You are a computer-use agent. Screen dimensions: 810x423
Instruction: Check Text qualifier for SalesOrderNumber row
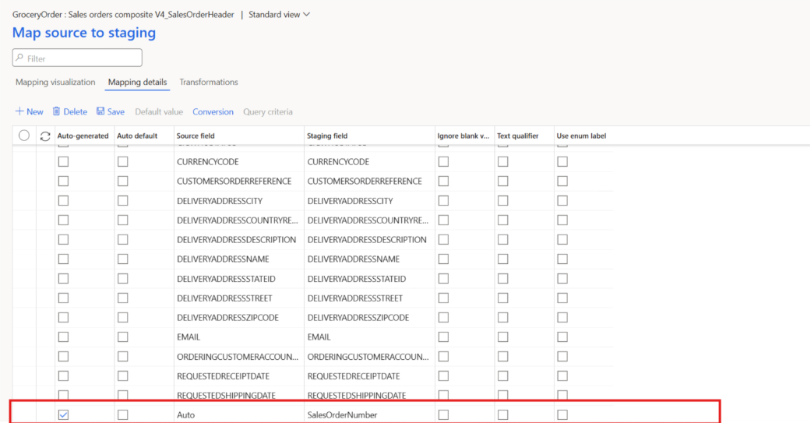pos(503,415)
